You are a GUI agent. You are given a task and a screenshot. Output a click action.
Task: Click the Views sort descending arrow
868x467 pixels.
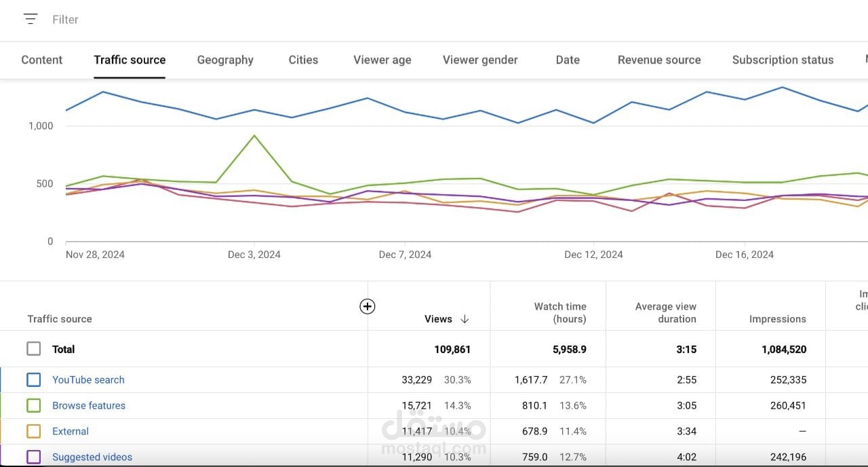coord(465,319)
